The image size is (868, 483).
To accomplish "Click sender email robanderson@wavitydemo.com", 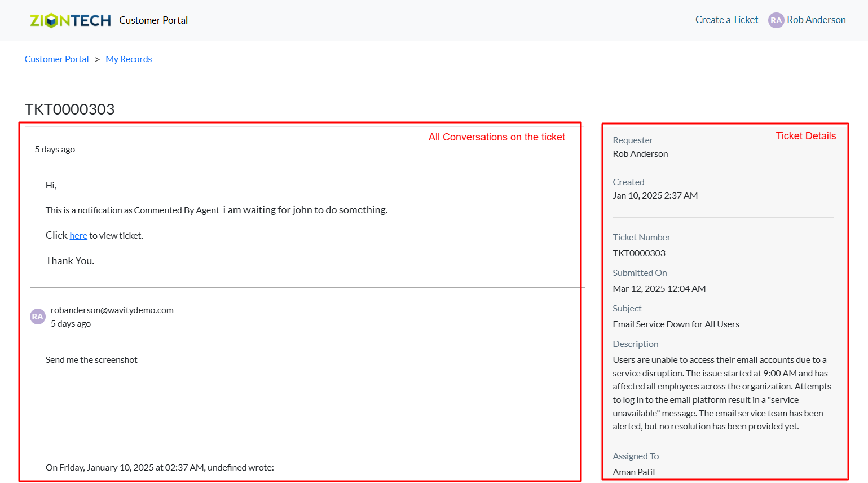I will click(x=112, y=310).
